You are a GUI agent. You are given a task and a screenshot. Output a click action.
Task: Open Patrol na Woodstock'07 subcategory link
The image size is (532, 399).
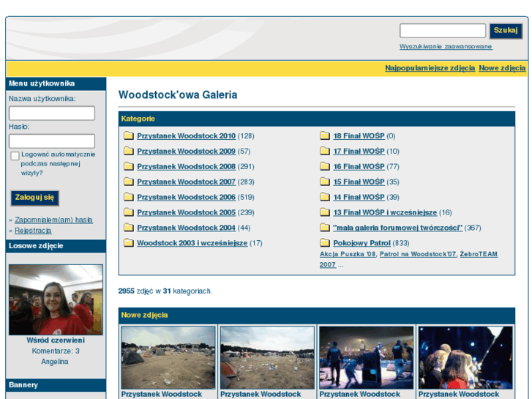pos(418,254)
